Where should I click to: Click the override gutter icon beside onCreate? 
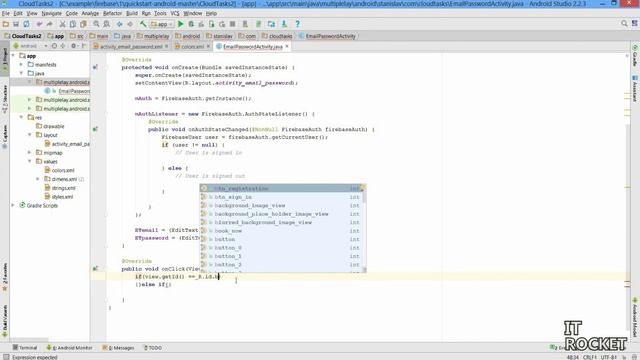click(x=95, y=67)
